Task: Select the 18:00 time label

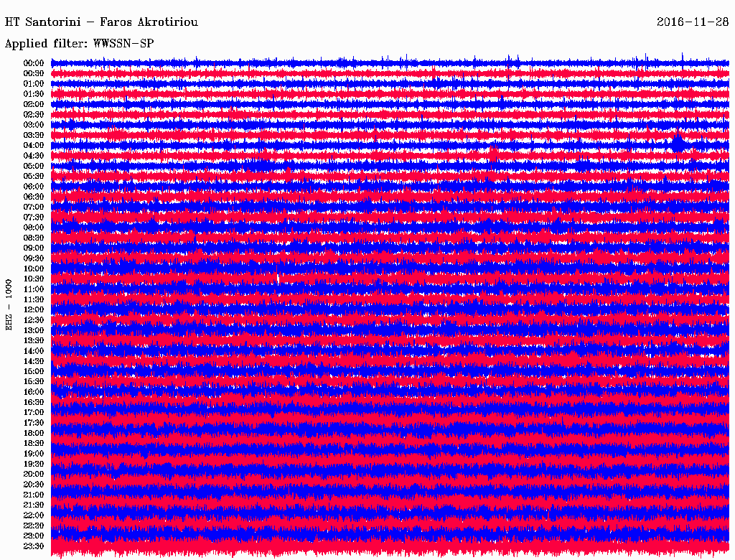Action: click(33, 433)
